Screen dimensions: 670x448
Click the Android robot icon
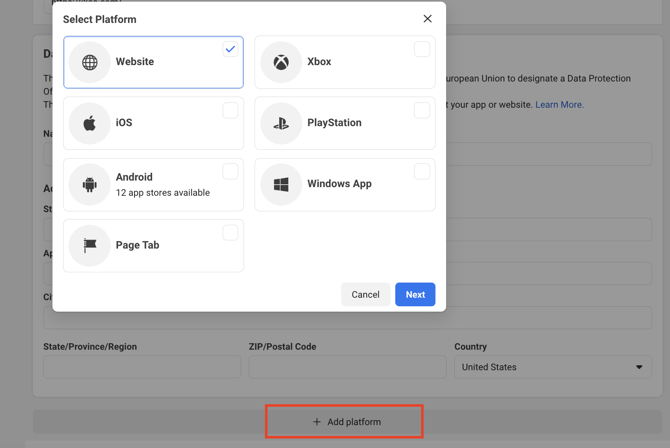click(x=90, y=184)
